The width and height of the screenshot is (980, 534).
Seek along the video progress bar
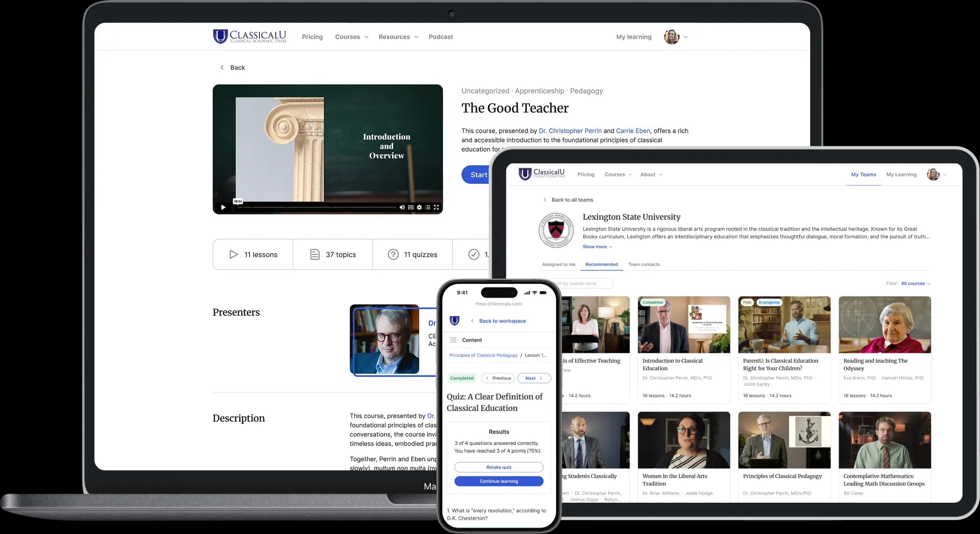317,207
